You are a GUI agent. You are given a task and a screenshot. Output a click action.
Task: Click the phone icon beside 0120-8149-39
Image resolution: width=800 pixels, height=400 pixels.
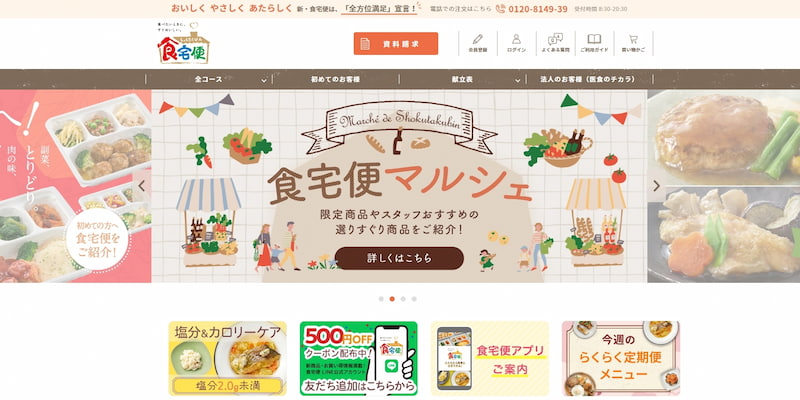pos(500,9)
